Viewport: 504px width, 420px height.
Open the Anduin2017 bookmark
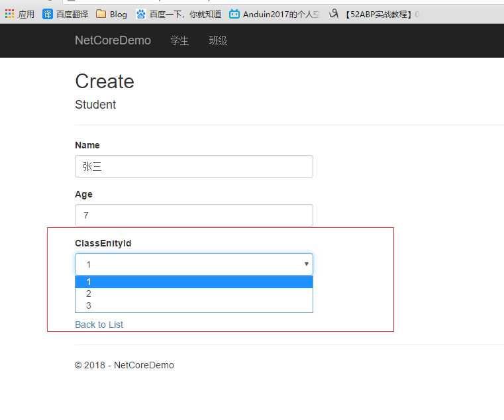pyautogui.click(x=274, y=14)
